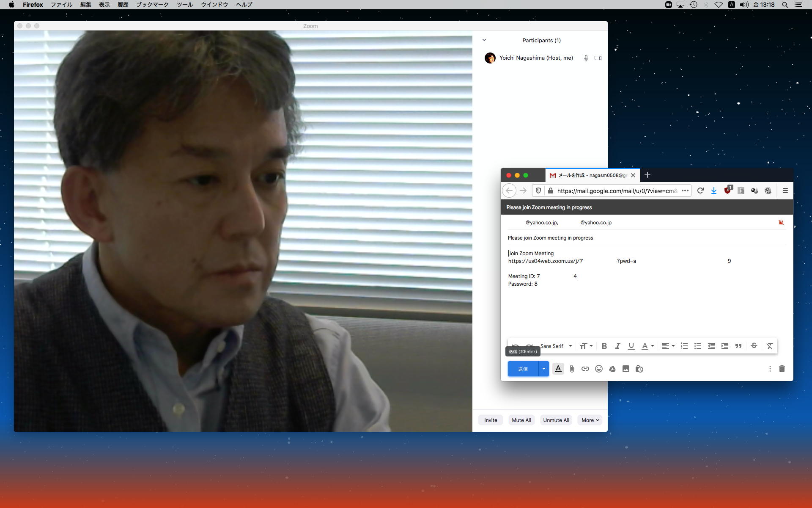This screenshot has width=812, height=508.
Task: Toggle italic text formatting
Action: [x=618, y=346]
